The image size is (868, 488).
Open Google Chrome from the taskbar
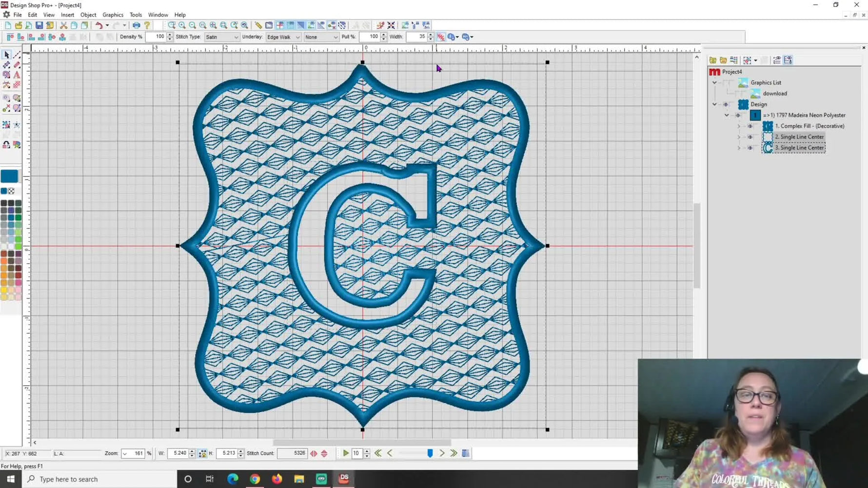click(x=255, y=479)
